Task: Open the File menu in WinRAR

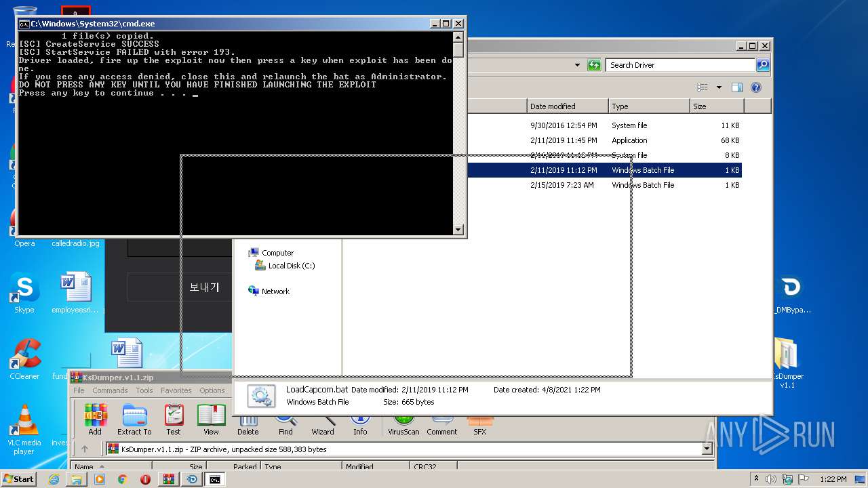Action: [79, 390]
